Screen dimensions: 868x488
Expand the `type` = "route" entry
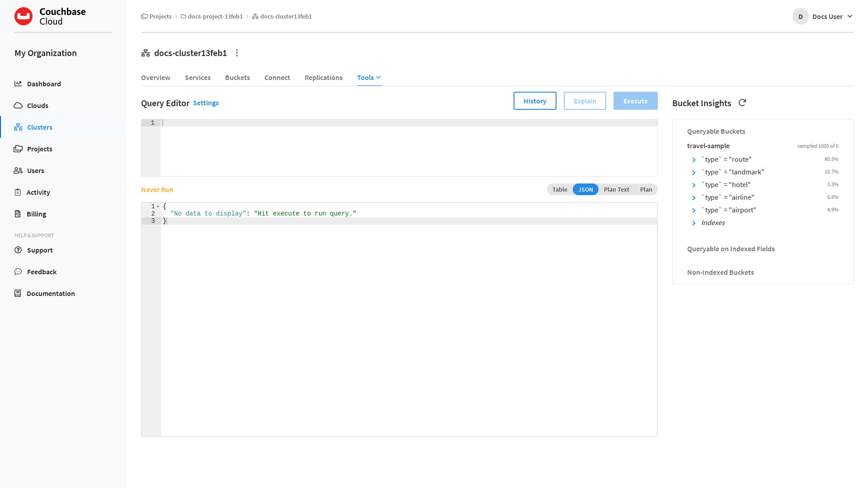click(694, 160)
